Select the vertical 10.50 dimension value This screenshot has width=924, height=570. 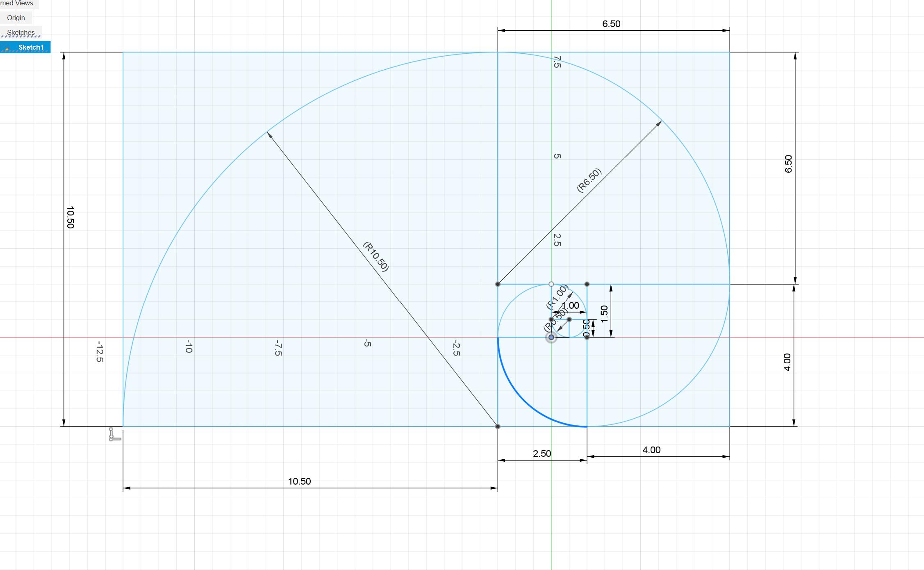(70, 217)
